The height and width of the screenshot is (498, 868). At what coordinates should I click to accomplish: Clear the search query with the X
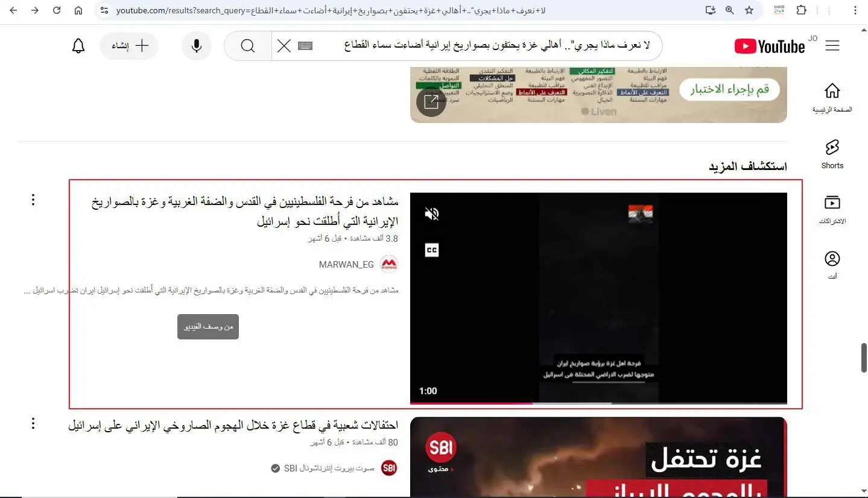[284, 46]
